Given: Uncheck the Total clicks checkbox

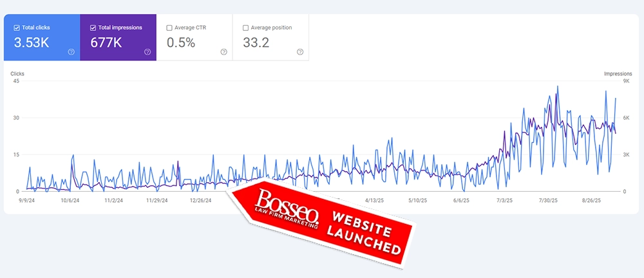Looking at the screenshot, I should coord(17,28).
